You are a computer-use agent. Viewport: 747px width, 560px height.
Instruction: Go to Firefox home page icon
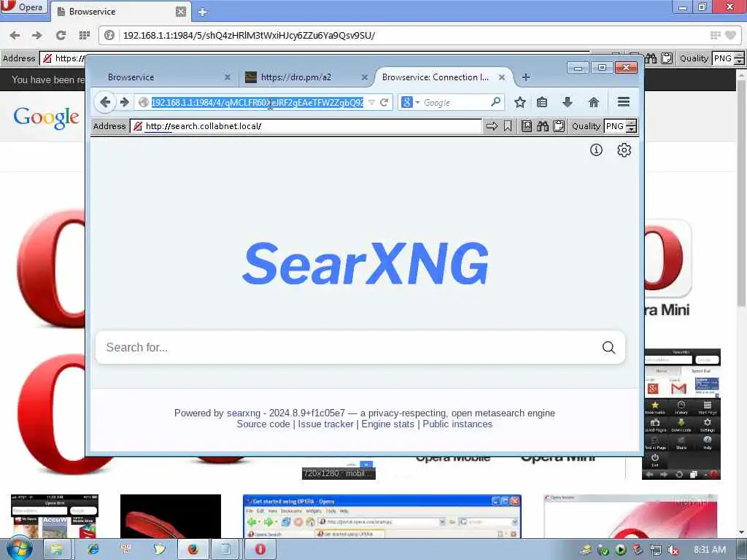(594, 102)
